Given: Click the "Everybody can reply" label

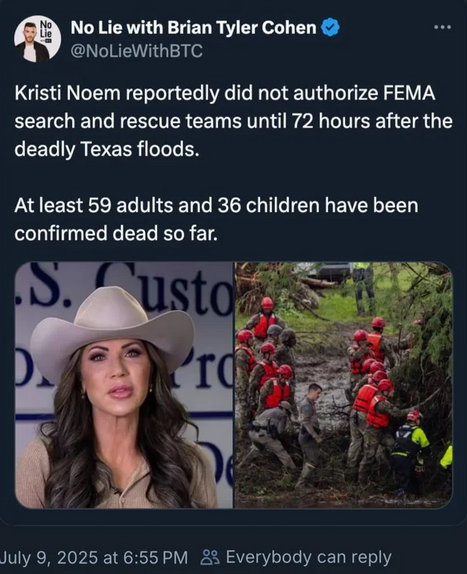Looking at the screenshot, I should (x=309, y=558).
